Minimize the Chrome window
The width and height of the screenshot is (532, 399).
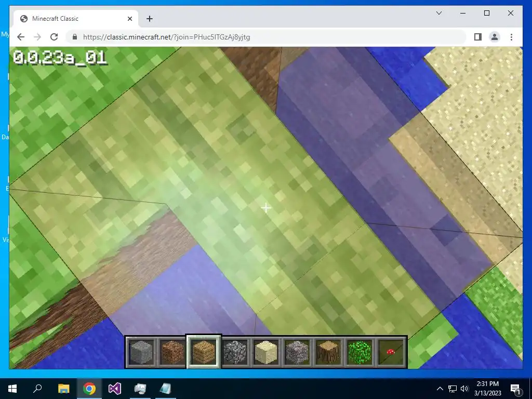click(x=463, y=13)
